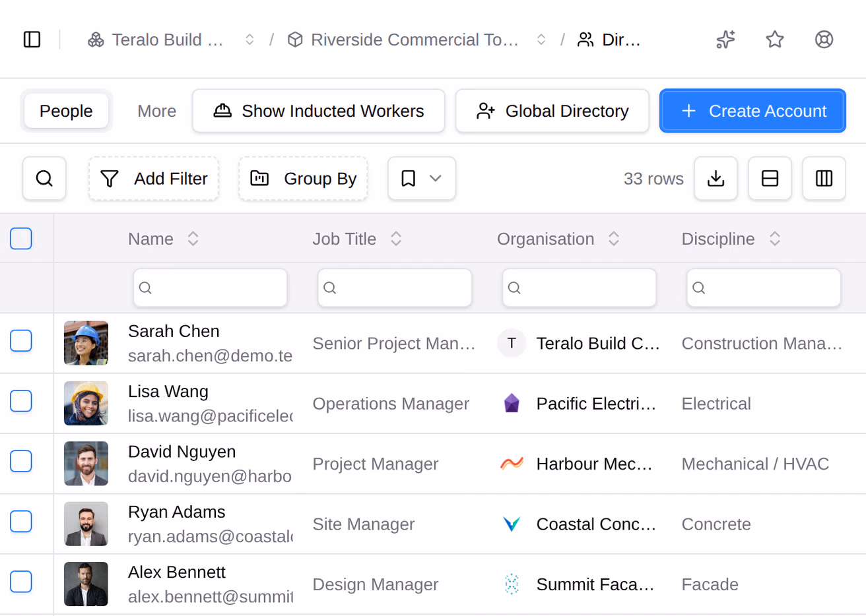Tick the select-all header checkbox

(21, 238)
